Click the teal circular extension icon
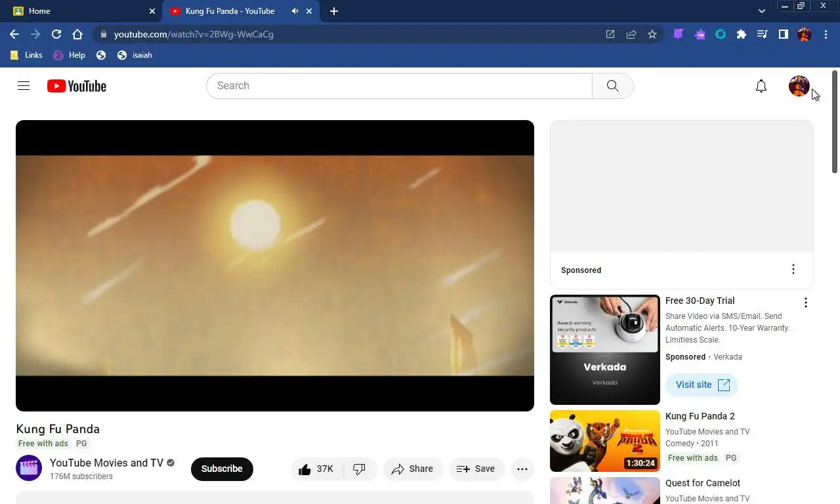Image resolution: width=840 pixels, height=504 pixels. tap(721, 34)
